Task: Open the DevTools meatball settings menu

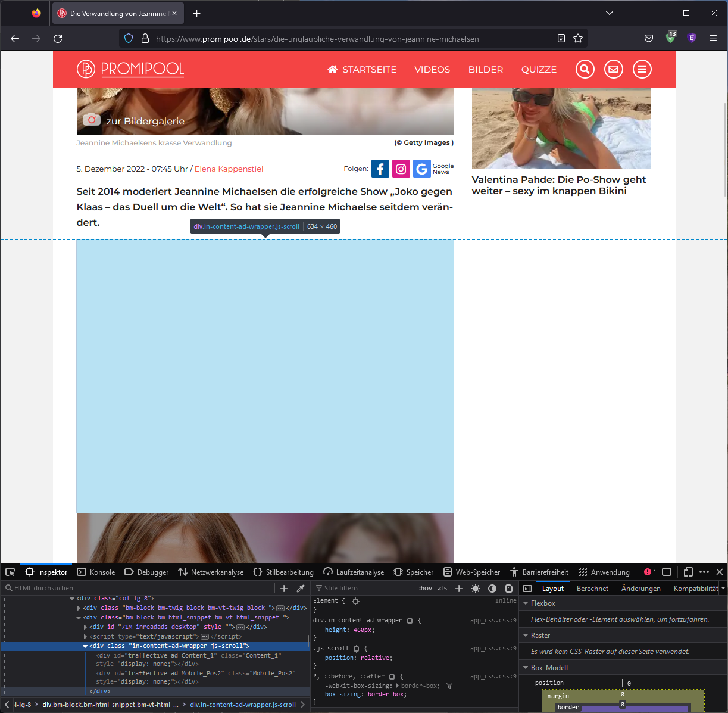Action: [x=703, y=572]
